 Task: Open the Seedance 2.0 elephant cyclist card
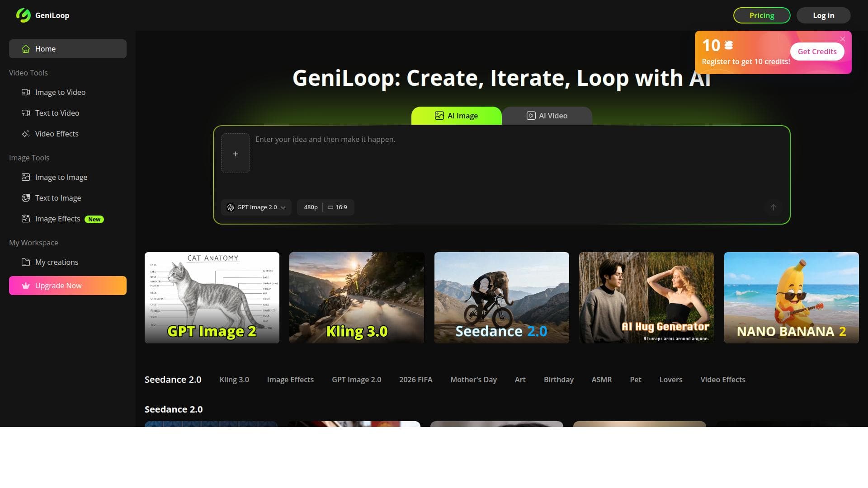502,298
